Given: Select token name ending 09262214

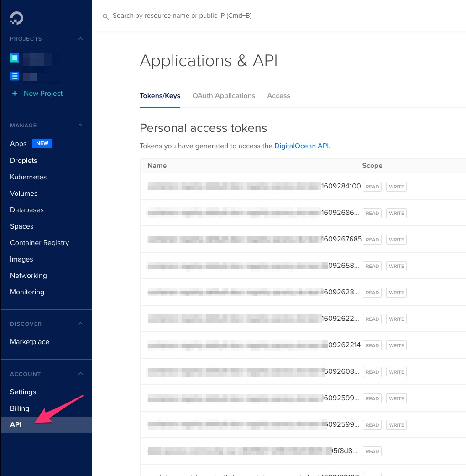Looking at the screenshot, I should 254,345.
